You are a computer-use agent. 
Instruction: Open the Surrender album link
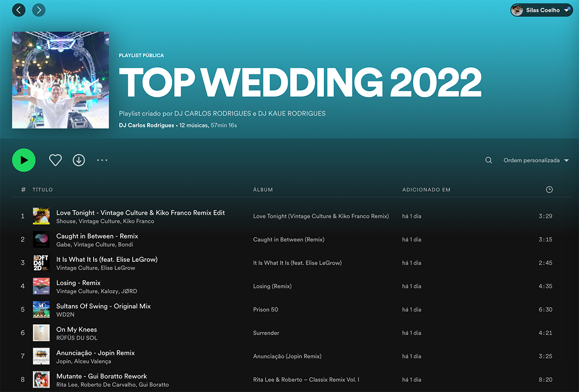pos(266,333)
